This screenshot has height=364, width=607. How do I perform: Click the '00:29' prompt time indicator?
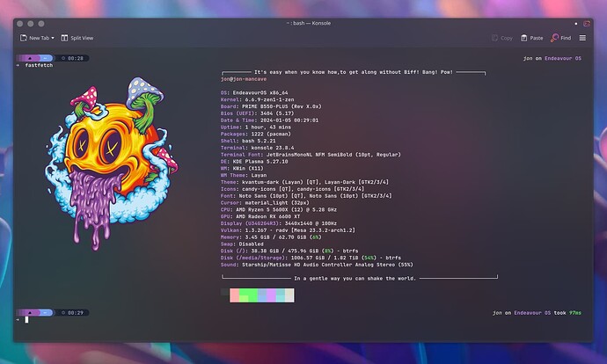(72, 313)
